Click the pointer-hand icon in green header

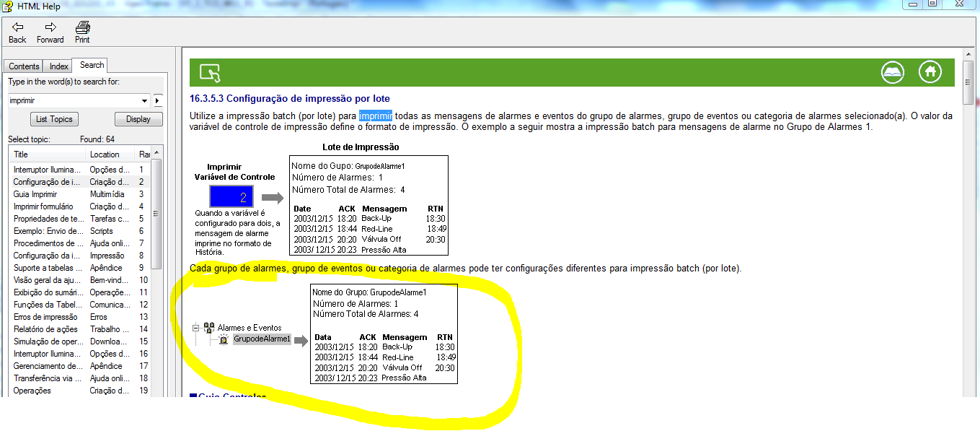pyautogui.click(x=209, y=73)
